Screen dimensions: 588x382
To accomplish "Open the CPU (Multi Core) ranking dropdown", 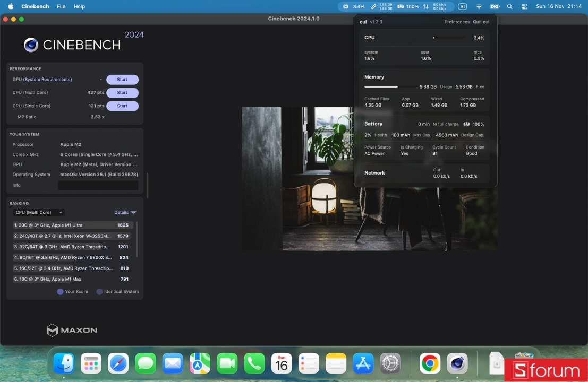I will pos(38,212).
